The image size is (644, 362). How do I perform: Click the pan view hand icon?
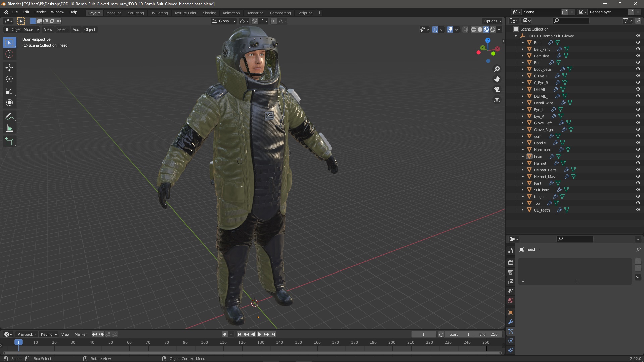(497, 79)
